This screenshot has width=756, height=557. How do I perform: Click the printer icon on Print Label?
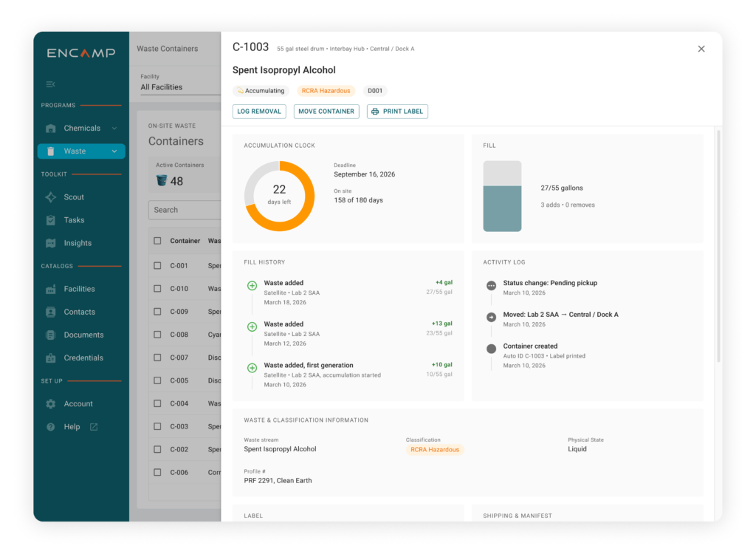click(375, 112)
